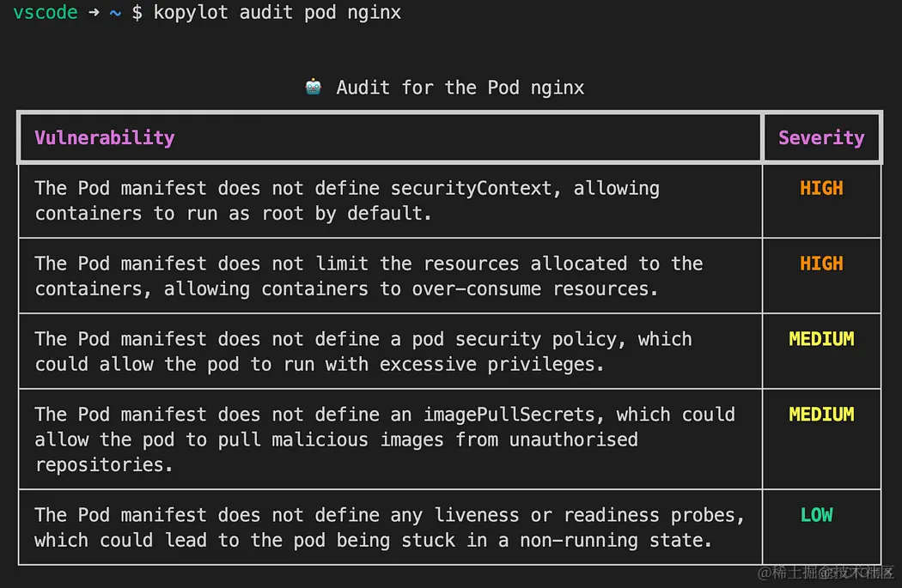Viewport: 902px width, 588px height.
Task: Click the robot emoji beside the audit title
Action: [314, 87]
